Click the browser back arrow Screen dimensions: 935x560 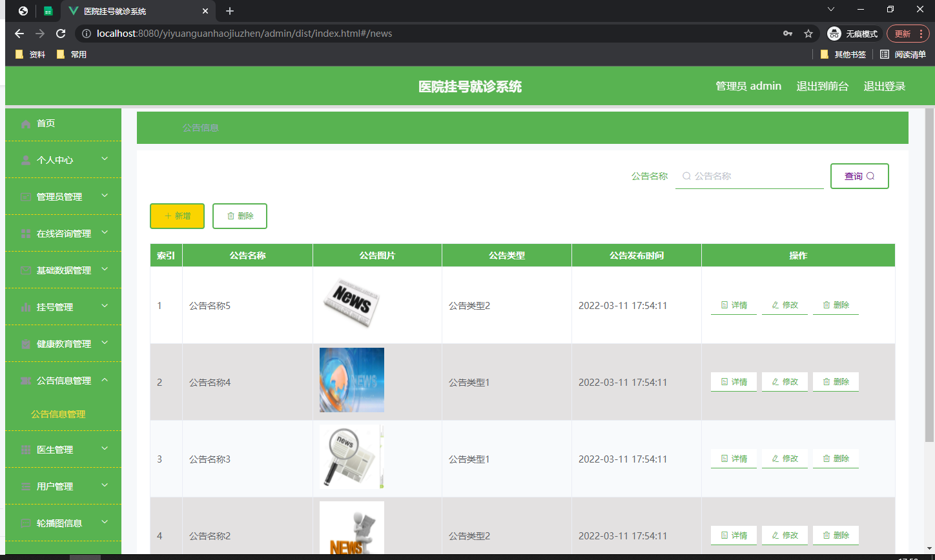(x=19, y=34)
